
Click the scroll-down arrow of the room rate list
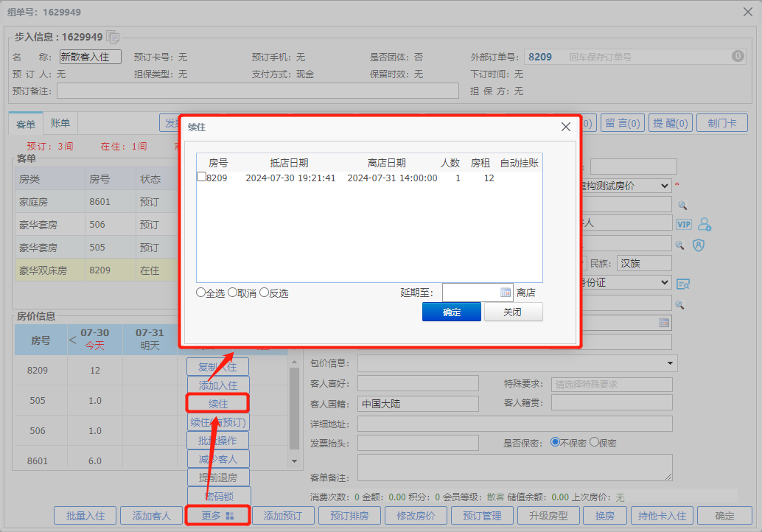tap(294, 461)
